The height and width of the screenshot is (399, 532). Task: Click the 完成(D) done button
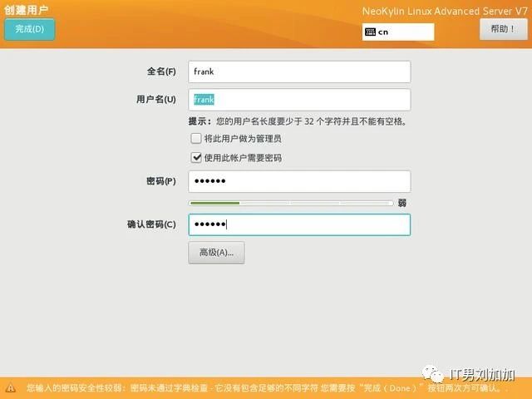coord(29,29)
